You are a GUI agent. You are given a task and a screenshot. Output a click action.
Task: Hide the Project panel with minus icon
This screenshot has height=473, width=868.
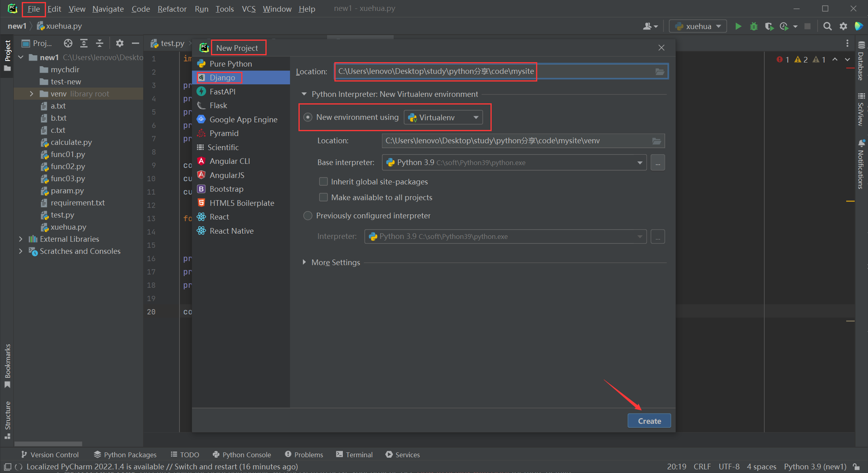136,43
